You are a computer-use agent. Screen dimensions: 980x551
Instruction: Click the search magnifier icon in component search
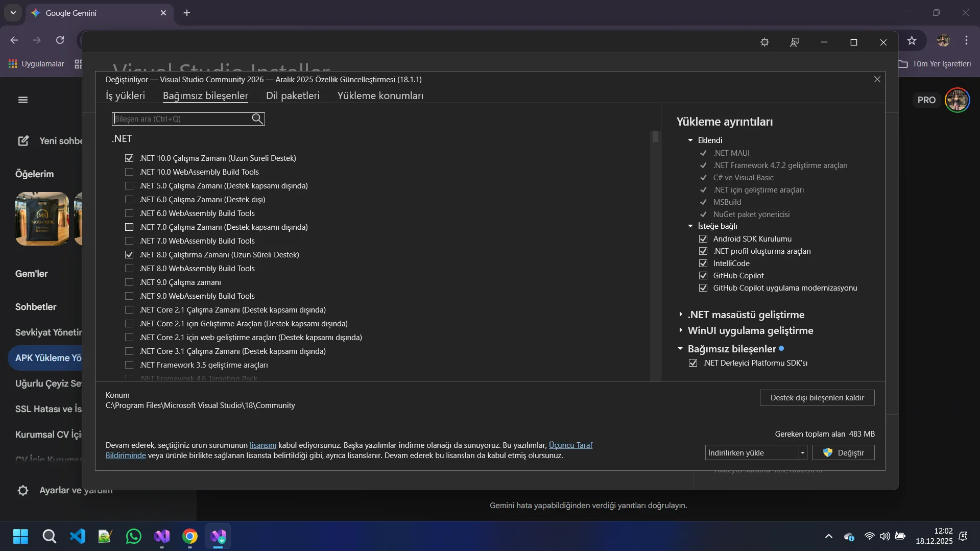tap(257, 119)
